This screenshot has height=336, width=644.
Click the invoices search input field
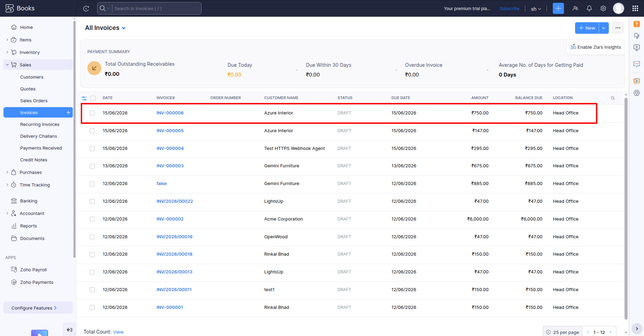point(156,8)
